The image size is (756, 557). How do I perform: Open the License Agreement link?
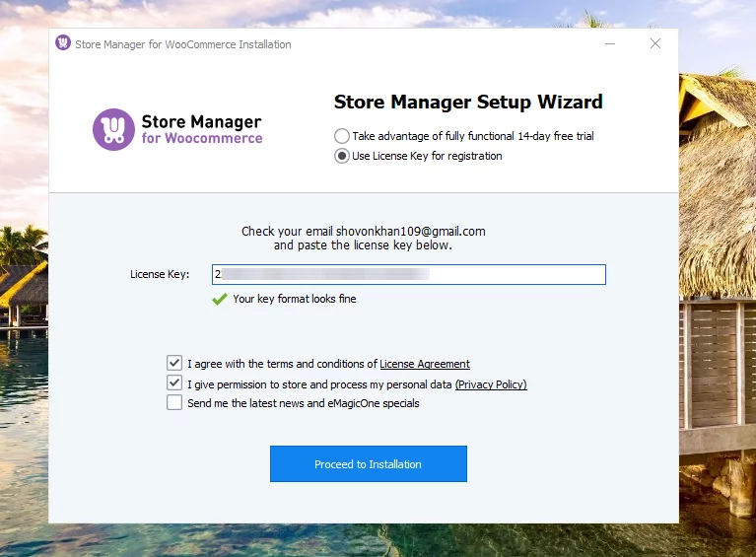[x=425, y=364]
